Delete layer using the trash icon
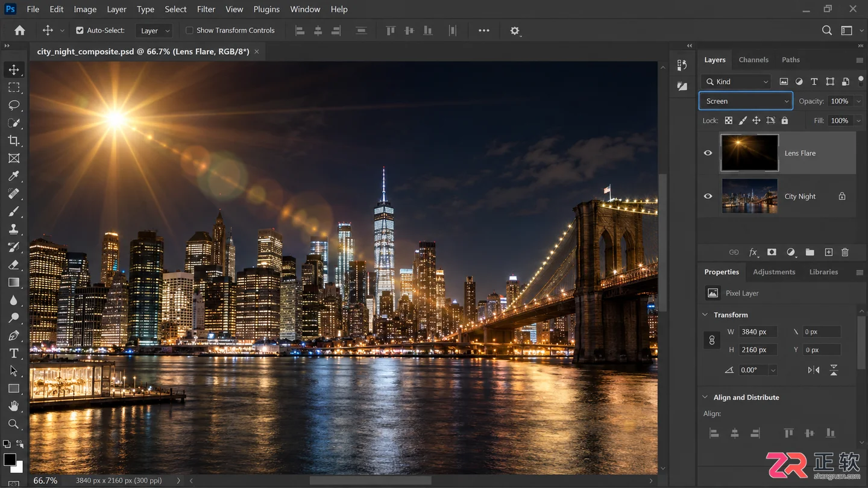 (845, 252)
